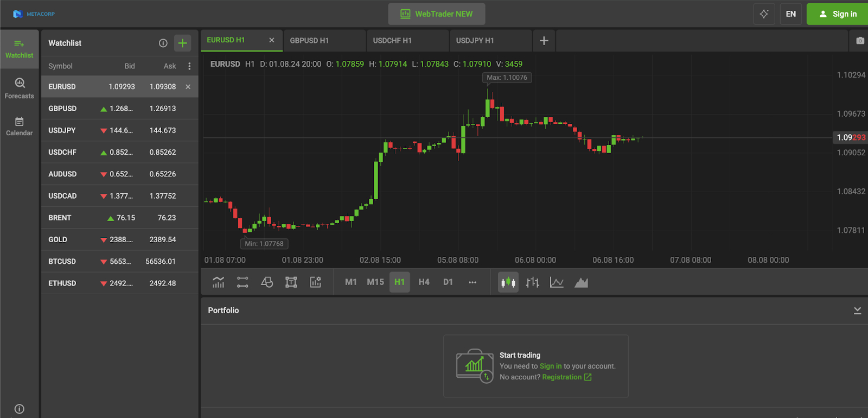Click the info icon at sidebar bottom
868x418 pixels.
coord(20,409)
